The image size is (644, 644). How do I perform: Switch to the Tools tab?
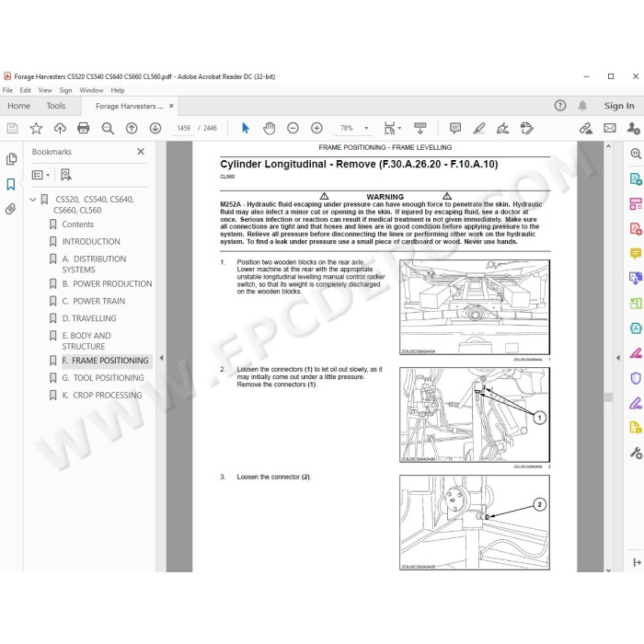(56, 106)
